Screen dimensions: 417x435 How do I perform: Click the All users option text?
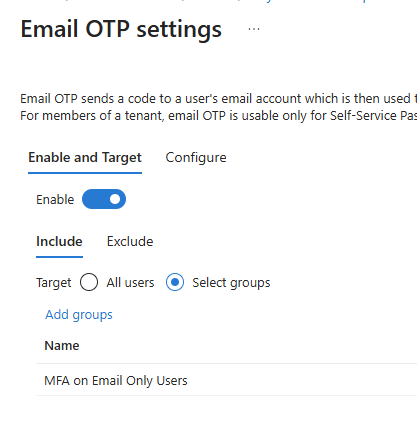click(130, 283)
